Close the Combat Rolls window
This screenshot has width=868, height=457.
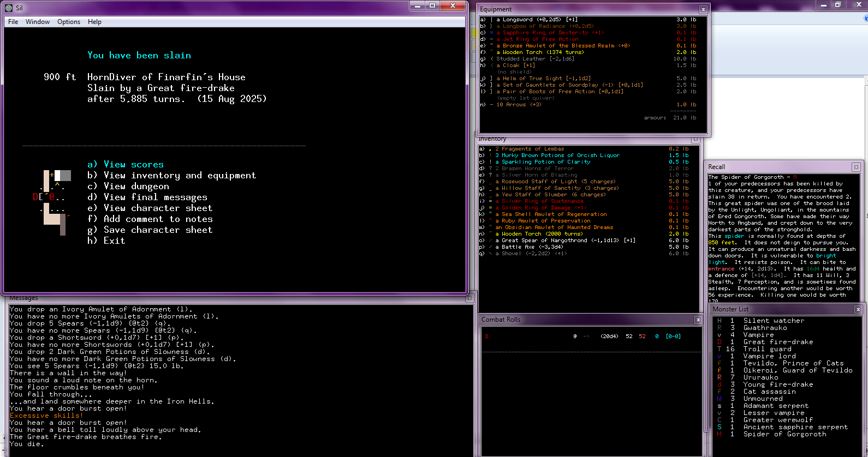coord(698,320)
